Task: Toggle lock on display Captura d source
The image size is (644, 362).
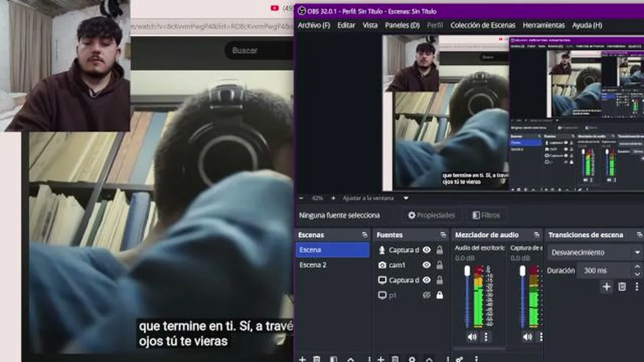Action: click(x=440, y=280)
